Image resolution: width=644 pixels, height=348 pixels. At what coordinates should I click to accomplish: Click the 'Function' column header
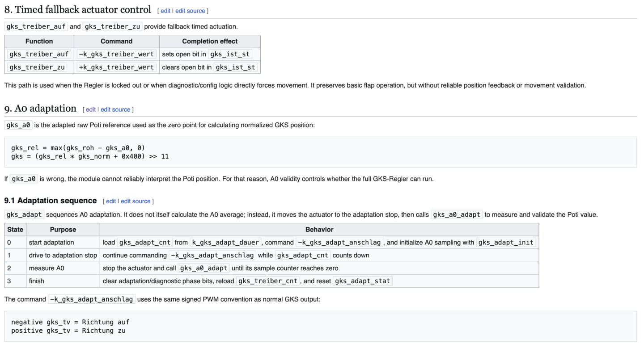39,41
